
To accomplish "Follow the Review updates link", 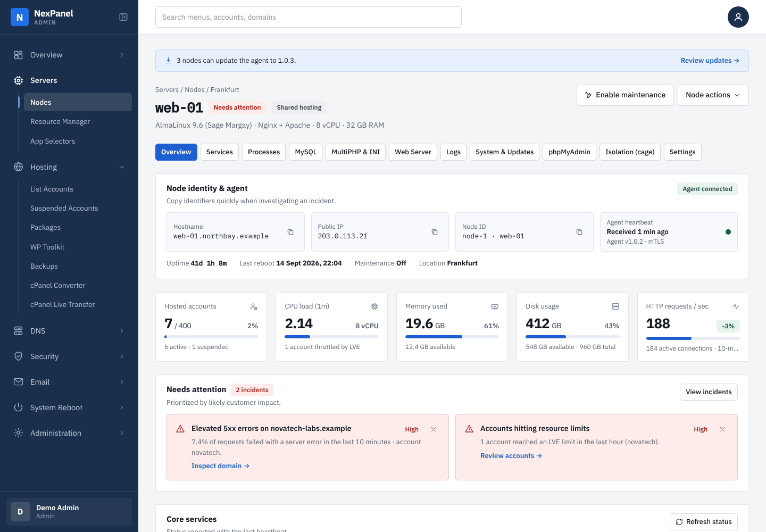I will click(x=710, y=61).
